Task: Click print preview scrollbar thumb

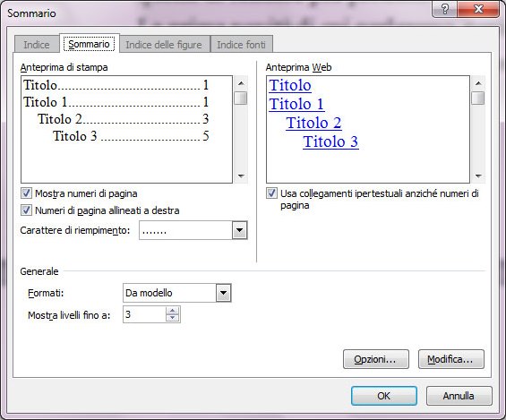Action: click(x=241, y=99)
